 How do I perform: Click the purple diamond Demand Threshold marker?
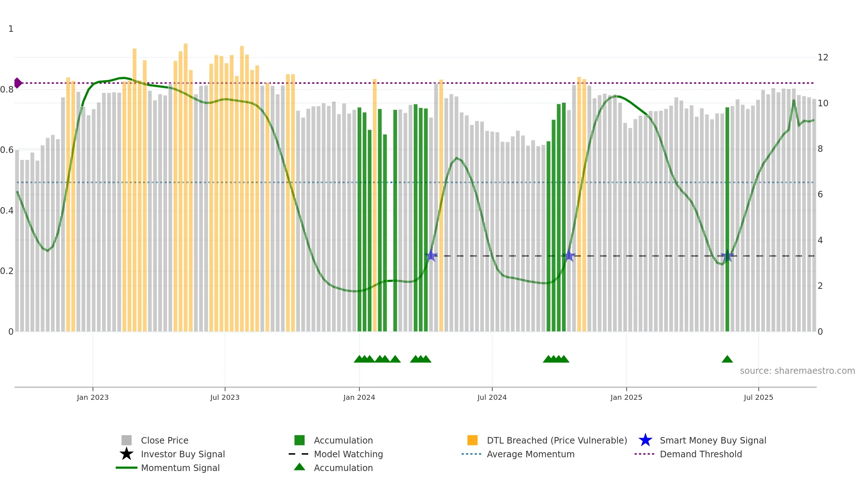[18, 83]
